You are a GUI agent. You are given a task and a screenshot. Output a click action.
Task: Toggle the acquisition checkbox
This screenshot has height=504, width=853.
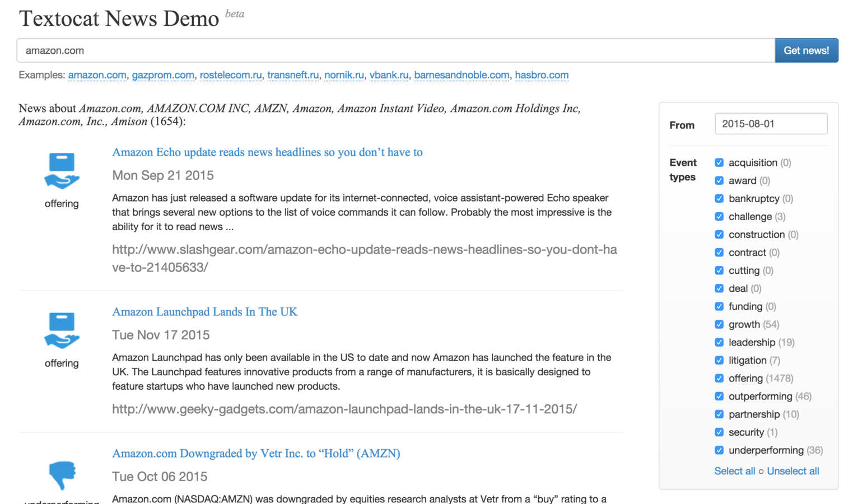pyautogui.click(x=719, y=162)
